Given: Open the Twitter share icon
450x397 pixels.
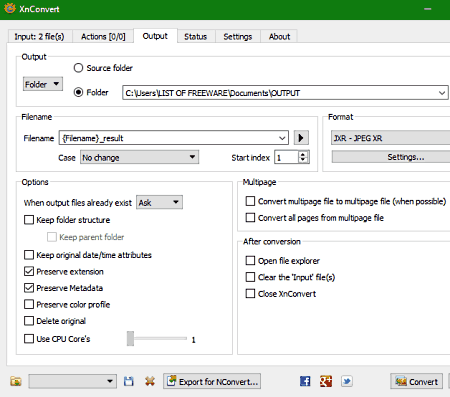Looking at the screenshot, I should pos(347,381).
